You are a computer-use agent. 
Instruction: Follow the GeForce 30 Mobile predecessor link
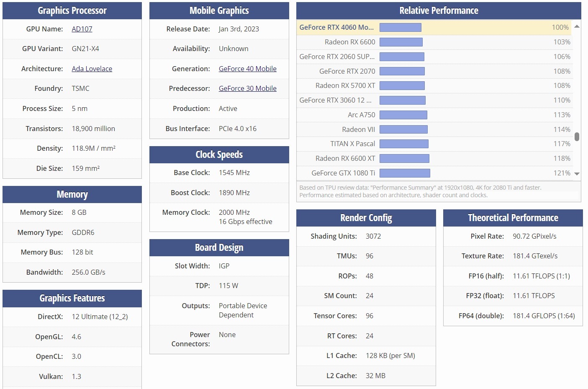click(x=248, y=88)
